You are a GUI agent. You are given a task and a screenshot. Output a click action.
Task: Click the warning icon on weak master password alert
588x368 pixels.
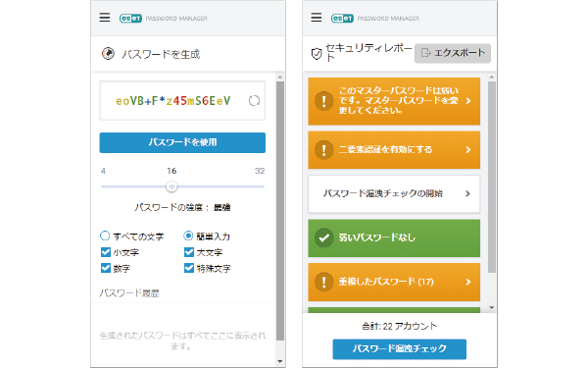pos(323,101)
